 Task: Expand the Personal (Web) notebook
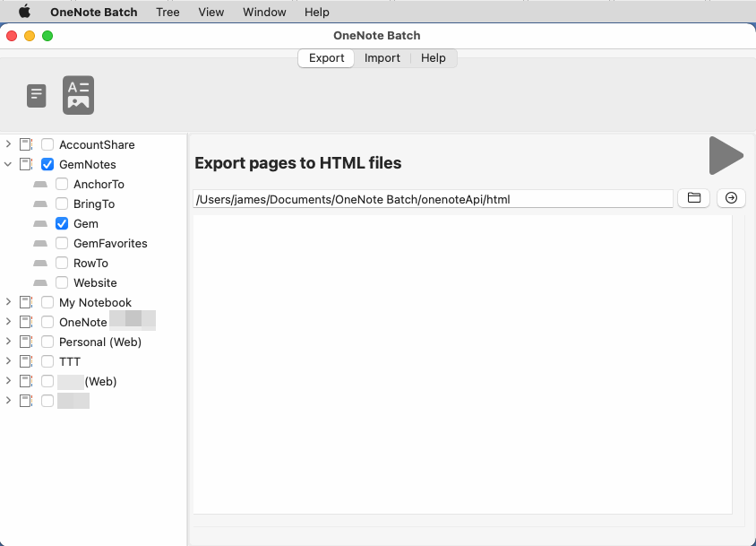(x=8, y=342)
